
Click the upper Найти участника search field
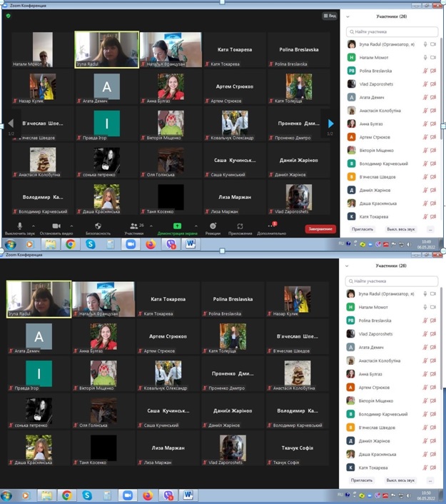coord(392,31)
